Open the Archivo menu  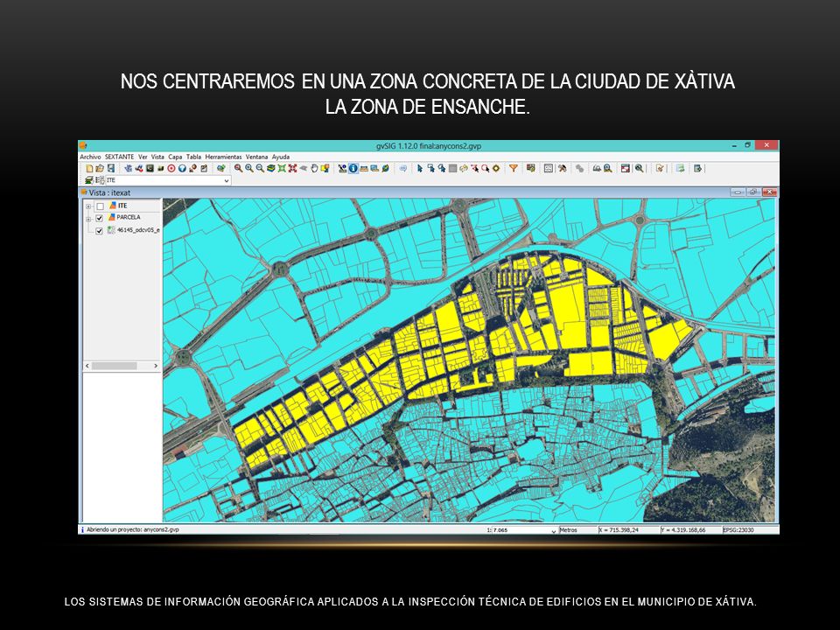pyautogui.click(x=90, y=157)
